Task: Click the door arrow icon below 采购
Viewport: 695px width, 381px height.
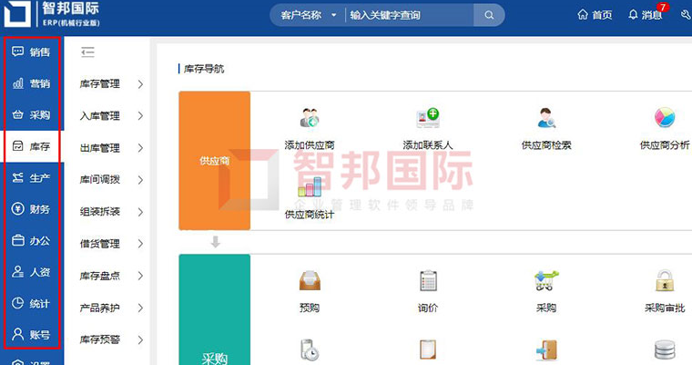Action: (546, 350)
